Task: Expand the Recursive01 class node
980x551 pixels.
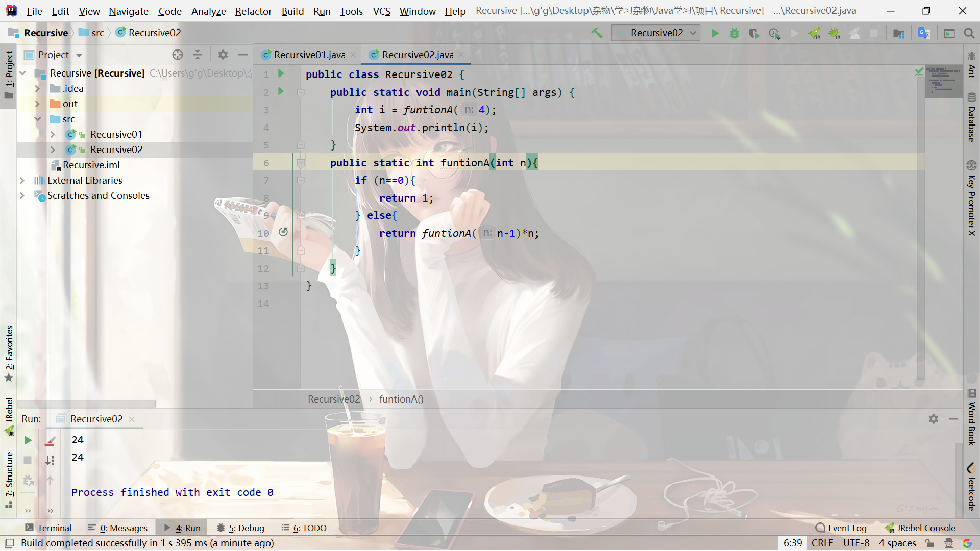Action: tap(53, 135)
